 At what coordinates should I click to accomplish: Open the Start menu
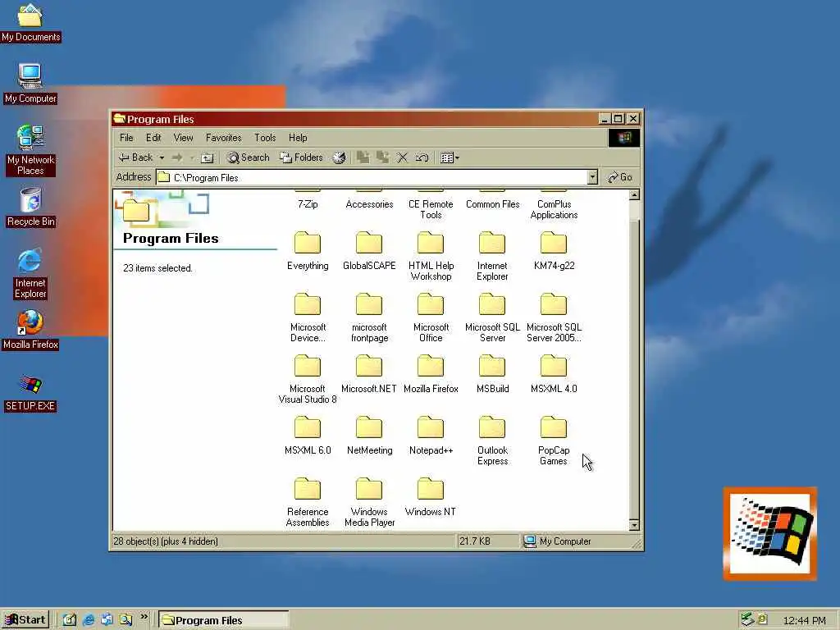[x=25, y=620]
